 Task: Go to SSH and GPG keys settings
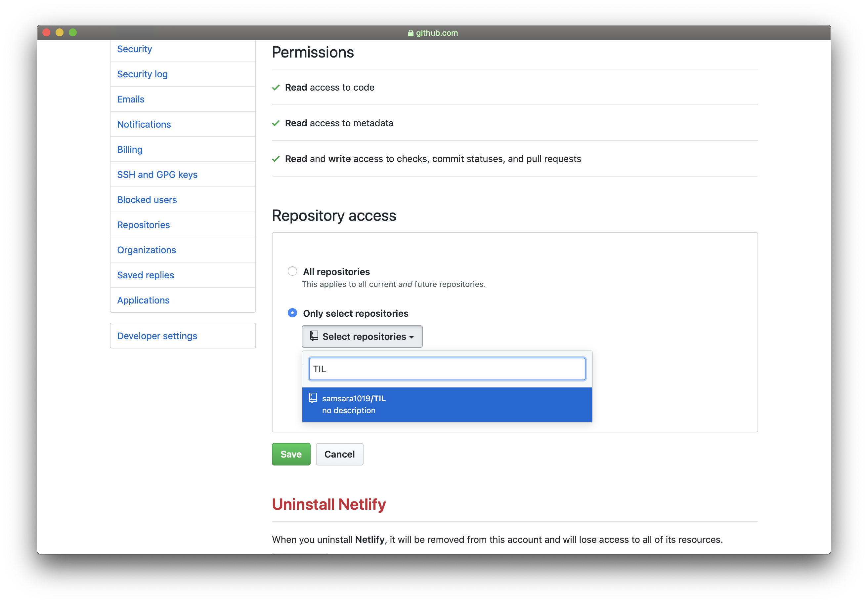click(x=157, y=175)
